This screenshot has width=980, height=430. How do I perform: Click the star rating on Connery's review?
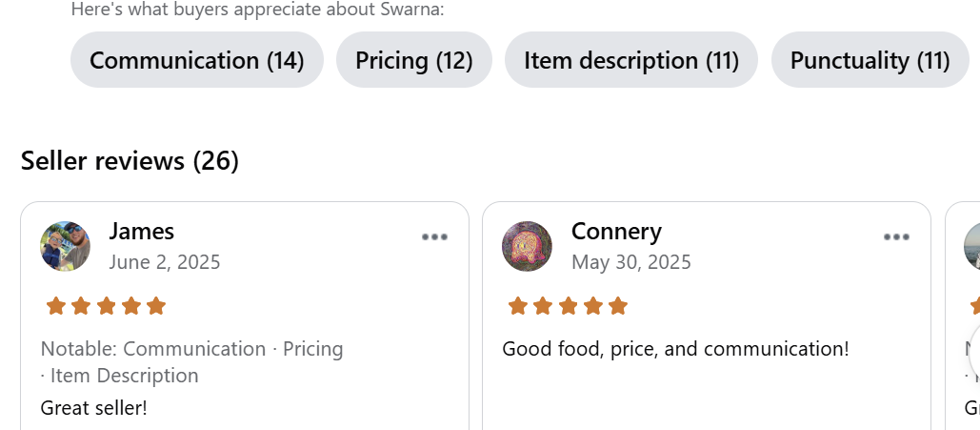[x=568, y=306]
